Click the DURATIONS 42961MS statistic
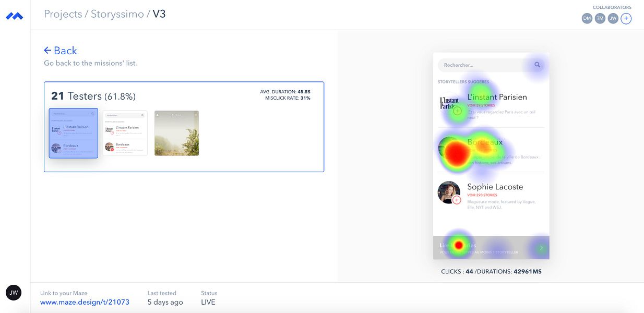This screenshot has width=644, height=313. [509, 271]
